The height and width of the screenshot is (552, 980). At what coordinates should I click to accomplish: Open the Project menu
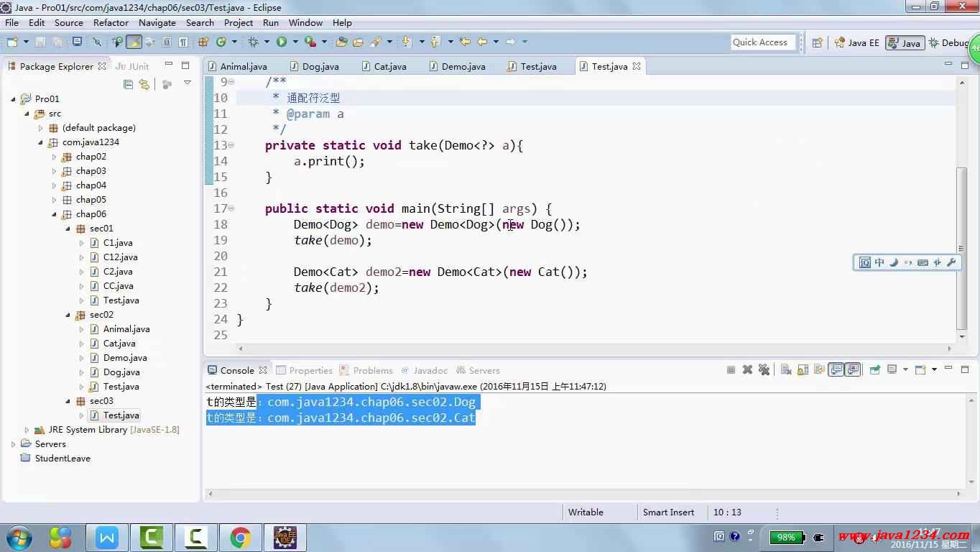(239, 22)
